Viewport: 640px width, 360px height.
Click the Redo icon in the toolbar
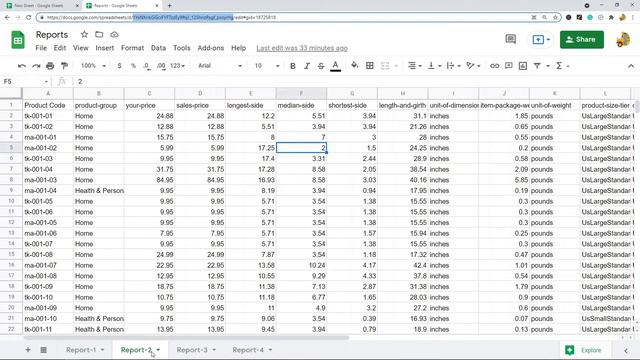point(36,66)
